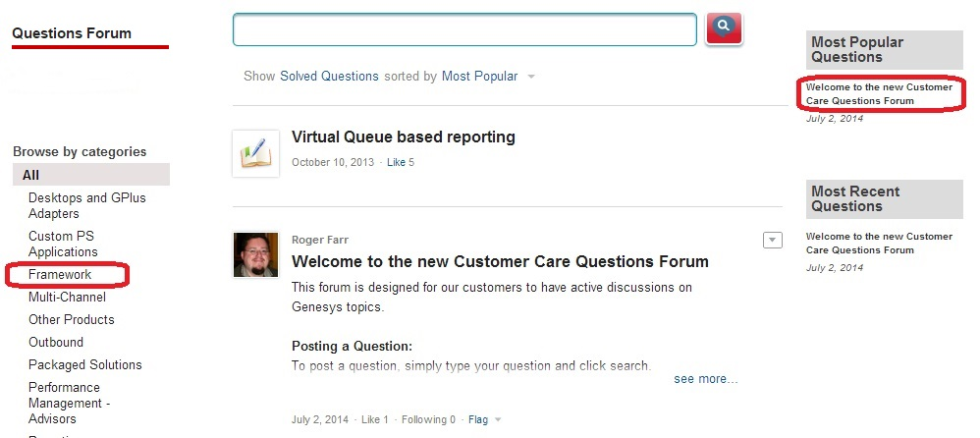The height and width of the screenshot is (438, 980).
Task: Like the Virtual Queue reporting post
Action: point(400,163)
